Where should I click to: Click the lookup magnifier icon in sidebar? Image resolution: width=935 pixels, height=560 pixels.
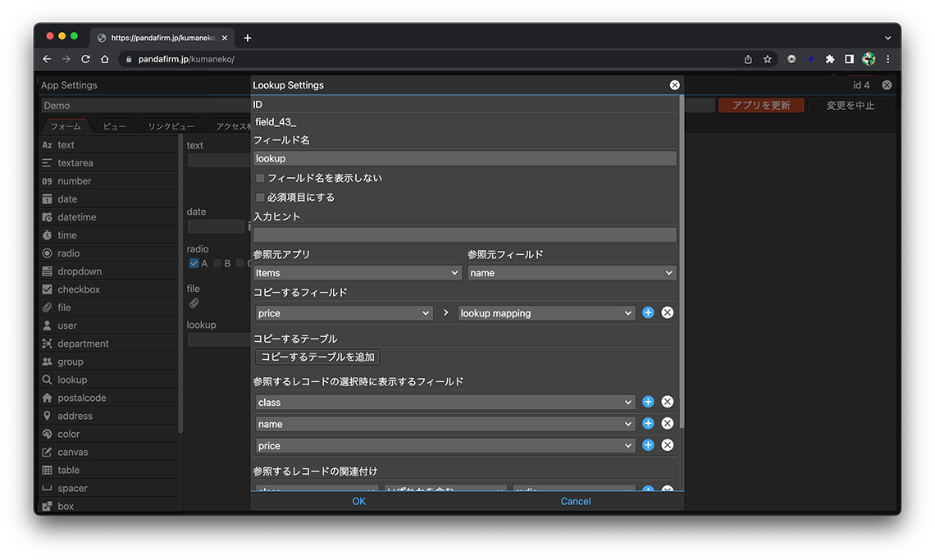pyautogui.click(x=48, y=380)
